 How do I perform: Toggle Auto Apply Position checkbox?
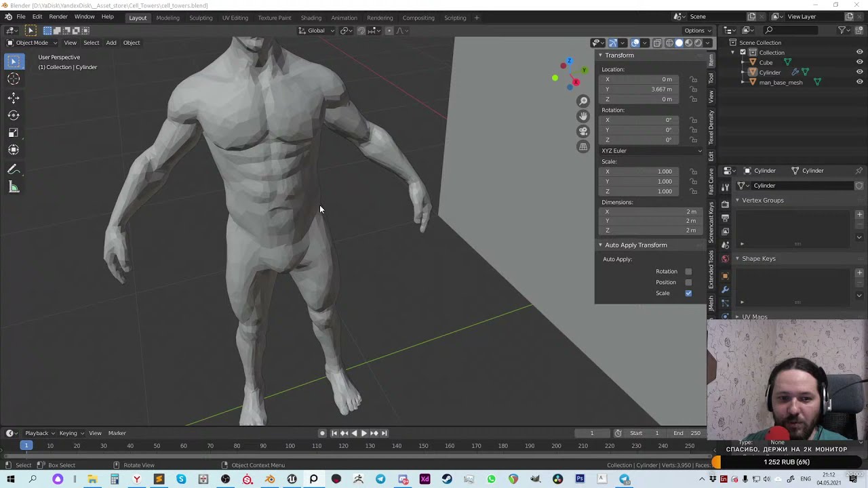point(688,283)
